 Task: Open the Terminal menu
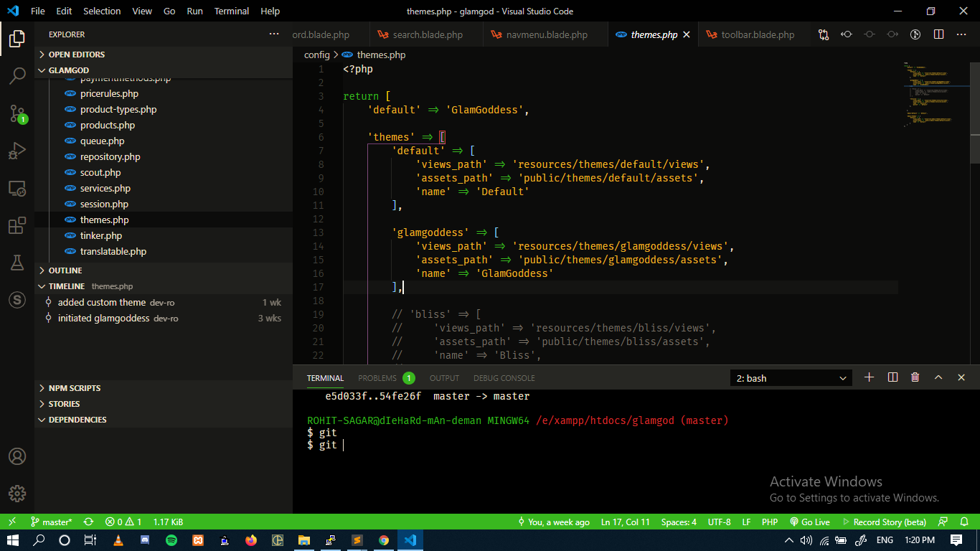click(x=232, y=11)
